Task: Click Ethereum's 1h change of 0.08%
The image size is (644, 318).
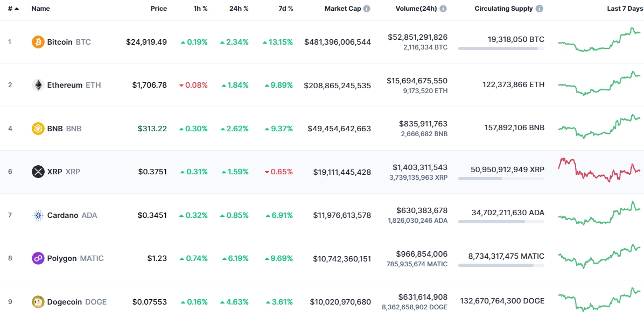Action: click(x=193, y=85)
